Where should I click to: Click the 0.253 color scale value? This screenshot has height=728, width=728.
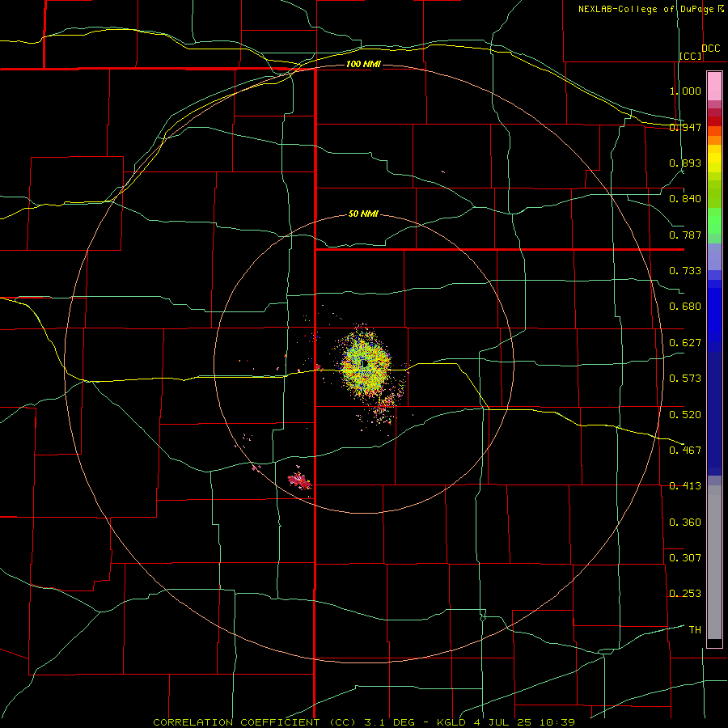[x=685, y=594]
